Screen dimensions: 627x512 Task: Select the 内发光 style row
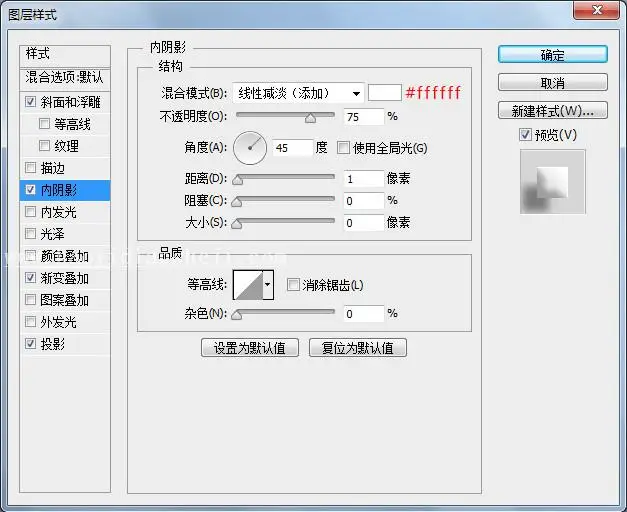65,212
